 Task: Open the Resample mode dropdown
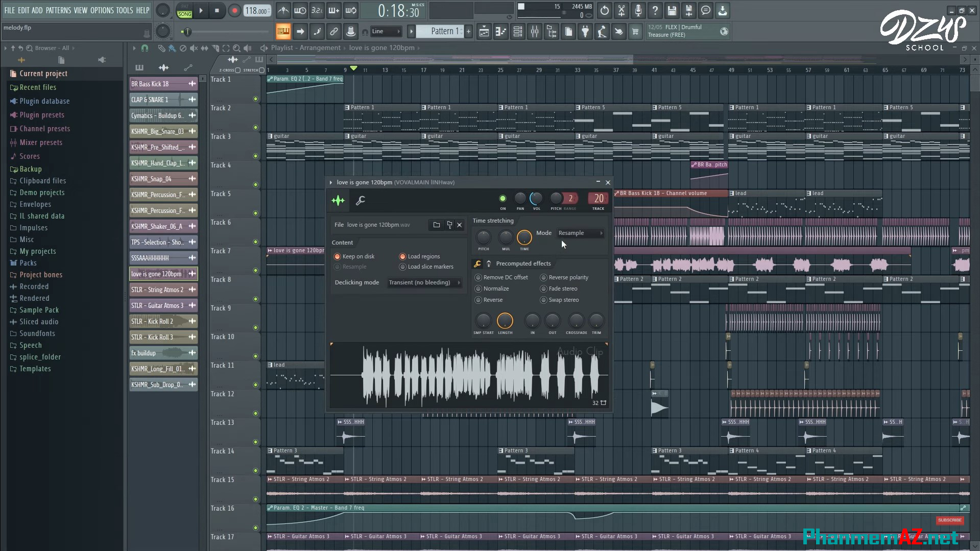[x=580, y=233]
